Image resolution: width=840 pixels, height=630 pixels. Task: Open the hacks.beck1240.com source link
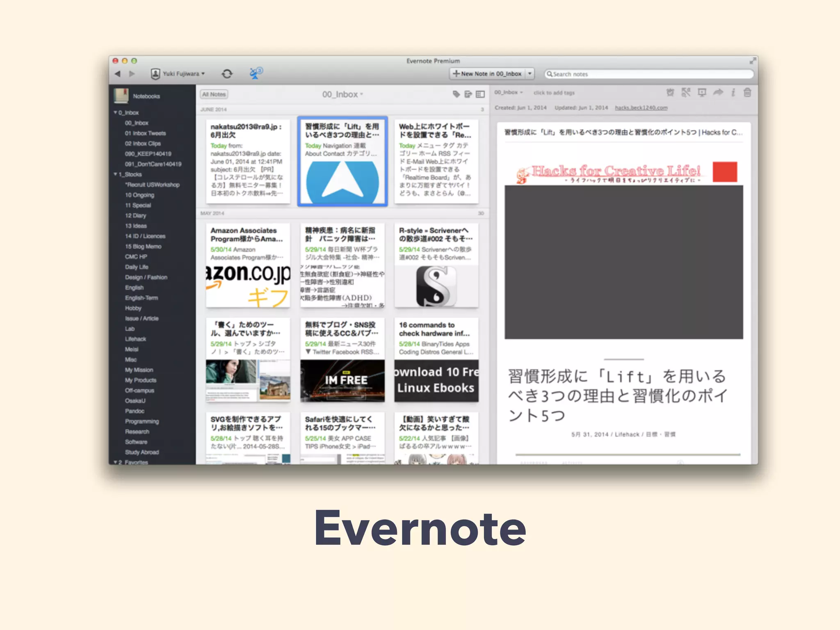coord(641,107)
